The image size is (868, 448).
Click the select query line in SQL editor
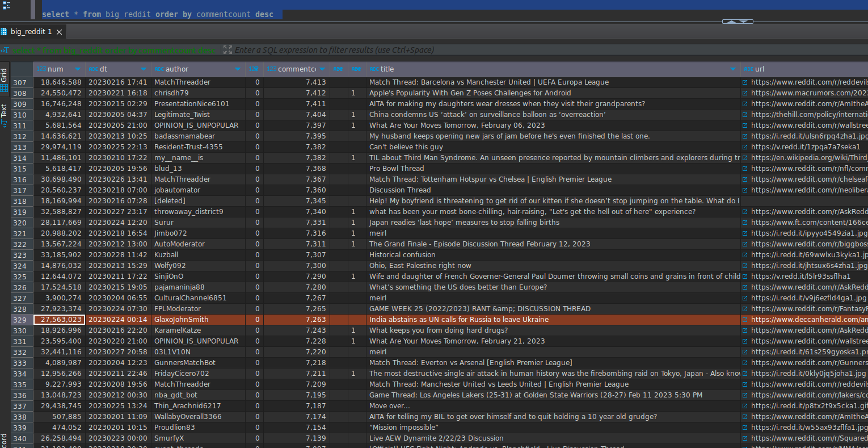(x=158, y=14)
